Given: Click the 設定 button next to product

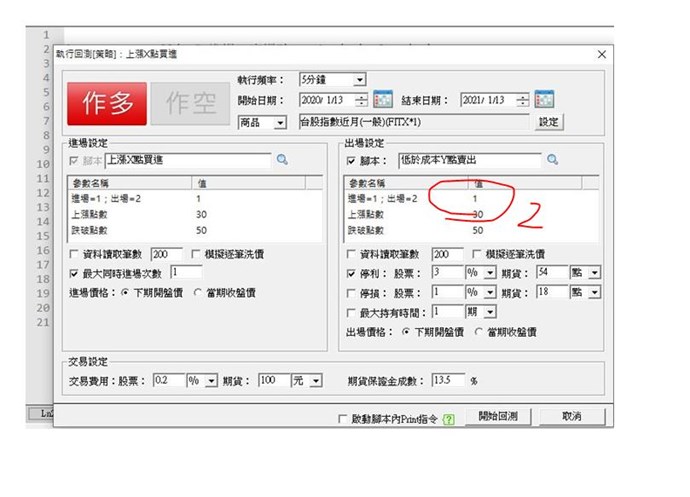Looking at the screenshot, I should pyautogui.click(x=550, y=122).
